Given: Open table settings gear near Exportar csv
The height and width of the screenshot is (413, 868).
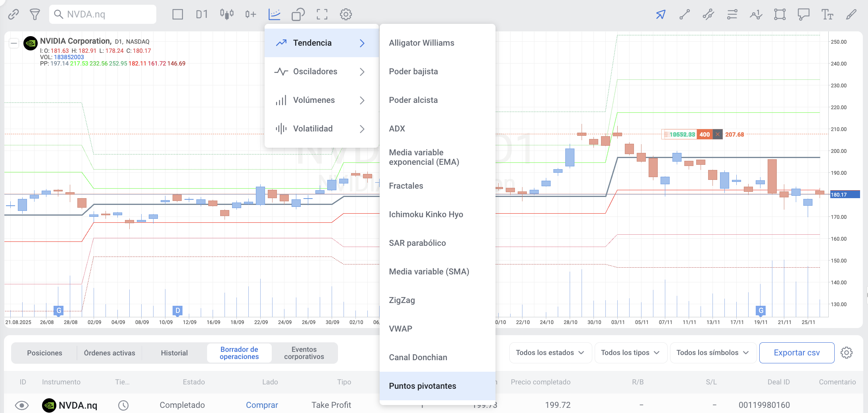Looking at the screenshot, I should pyautogui.click(x=847, y=353).
